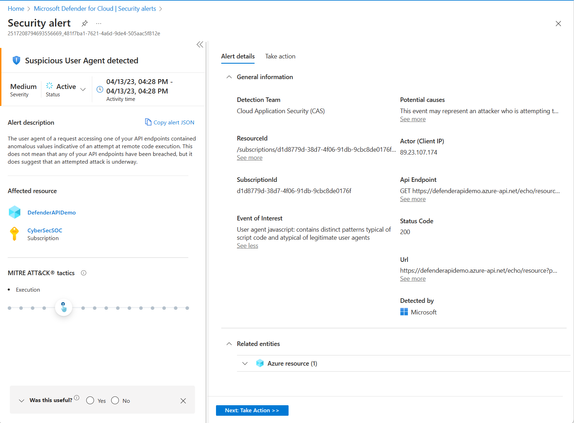
Task: Click the Microsoft logo under Detected by
Action: click(x=404, y=312)
